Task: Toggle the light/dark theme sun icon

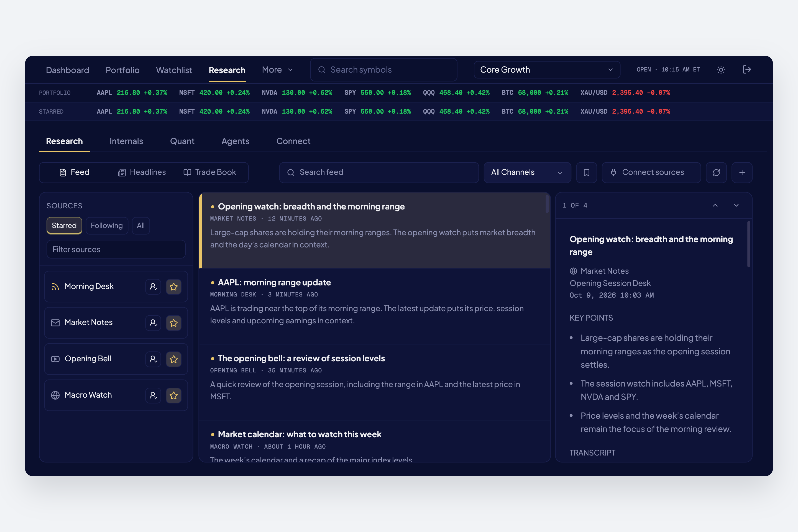Action: point(721,70)
